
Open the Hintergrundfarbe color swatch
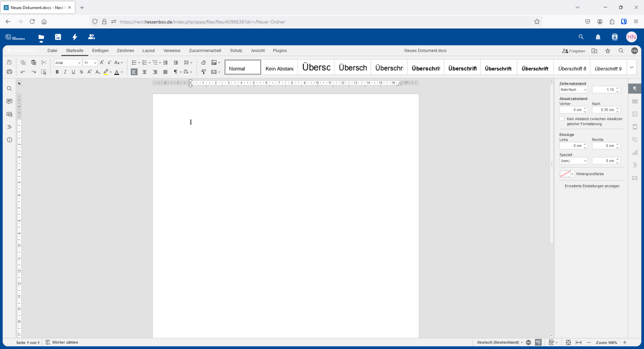pos(567,174)
